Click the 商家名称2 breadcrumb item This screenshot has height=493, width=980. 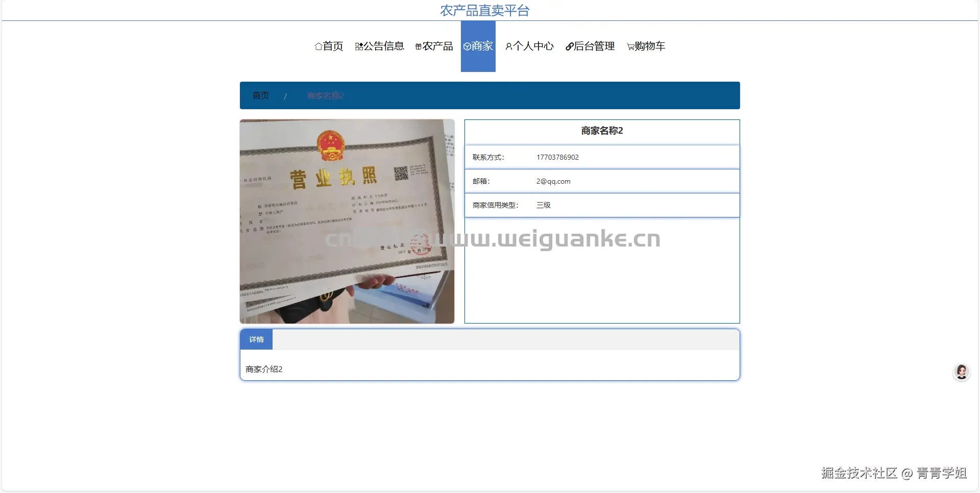coord(326,95)
